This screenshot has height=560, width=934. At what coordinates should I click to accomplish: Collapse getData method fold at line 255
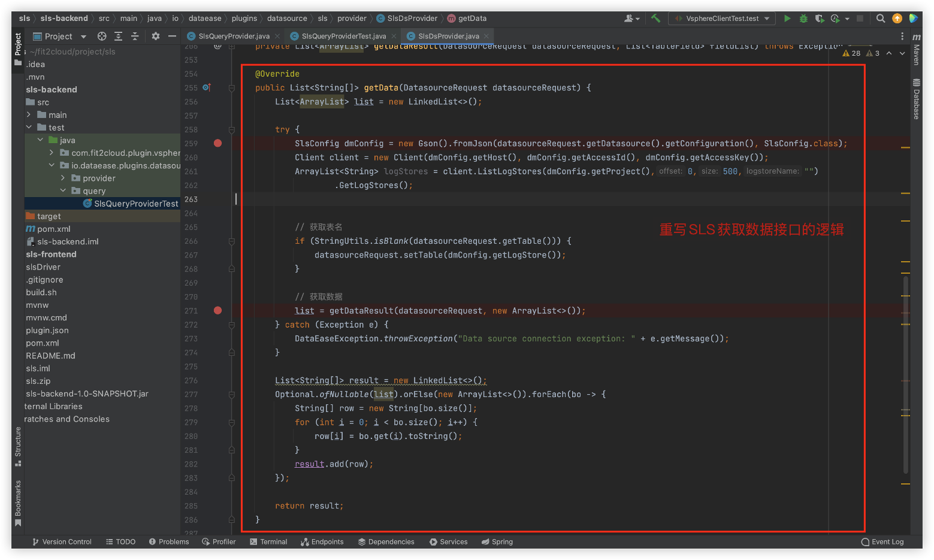tap(232, 87)
